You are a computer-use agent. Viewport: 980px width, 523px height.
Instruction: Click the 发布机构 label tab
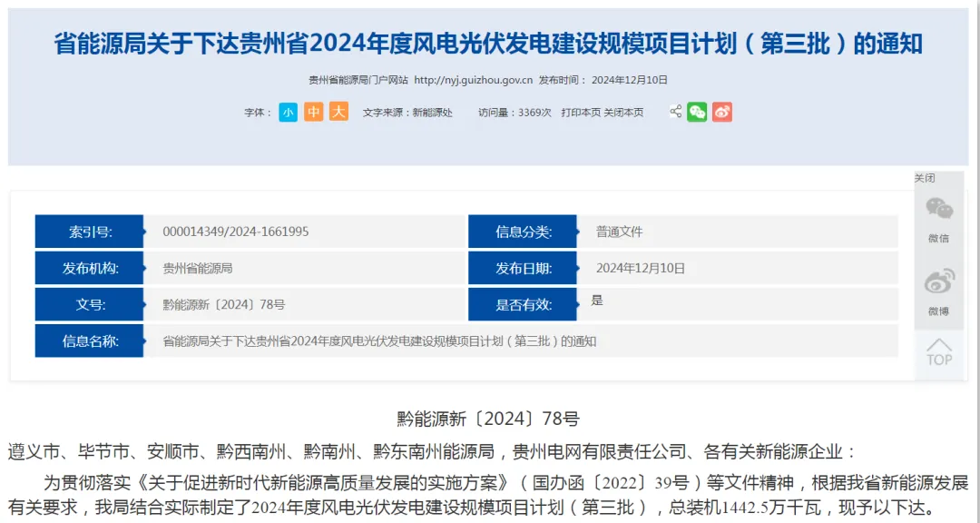pos(89,268)
